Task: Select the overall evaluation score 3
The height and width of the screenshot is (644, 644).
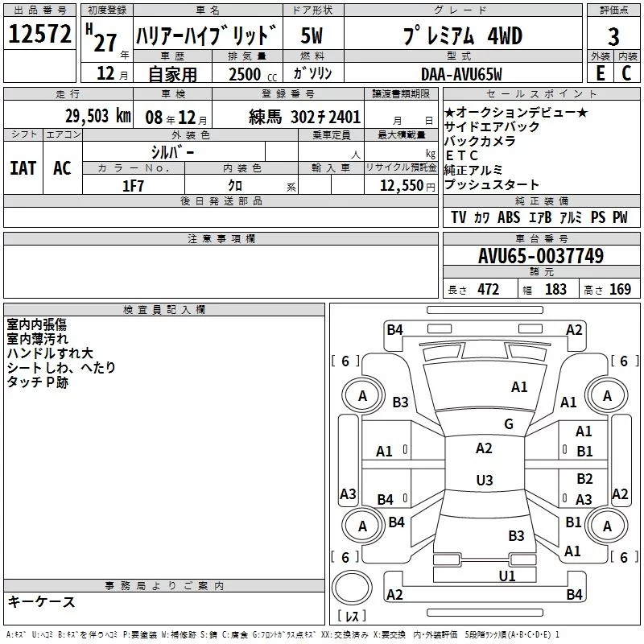Action: point(613,37)
